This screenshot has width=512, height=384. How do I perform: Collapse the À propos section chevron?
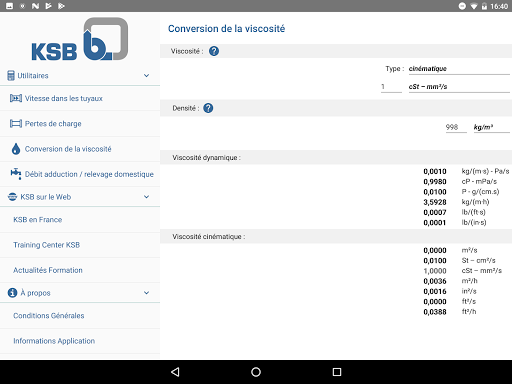click(x=146, y=293)
